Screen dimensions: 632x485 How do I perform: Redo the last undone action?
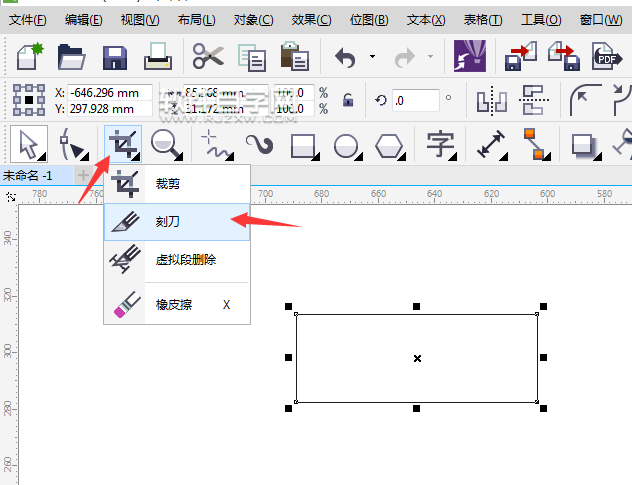405,58
